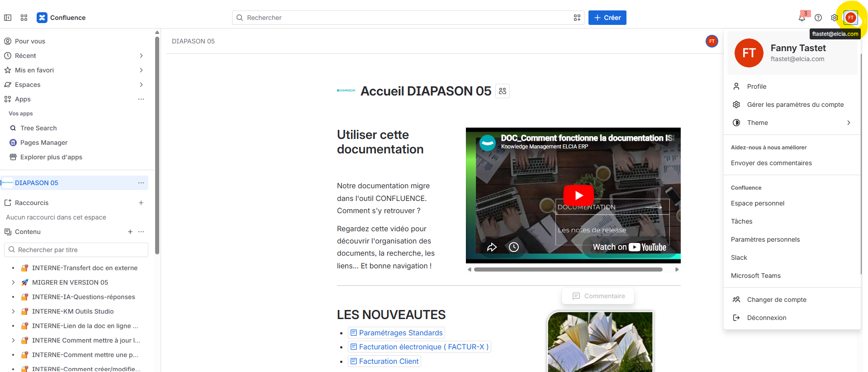This screenshot has height=372, width=868.
Task: Click the Explorer plus d'apps store icon
Action: [13, 157]
